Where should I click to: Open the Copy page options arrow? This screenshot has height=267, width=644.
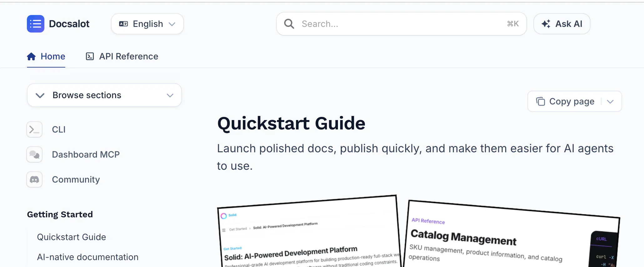(x=610, y=102)
